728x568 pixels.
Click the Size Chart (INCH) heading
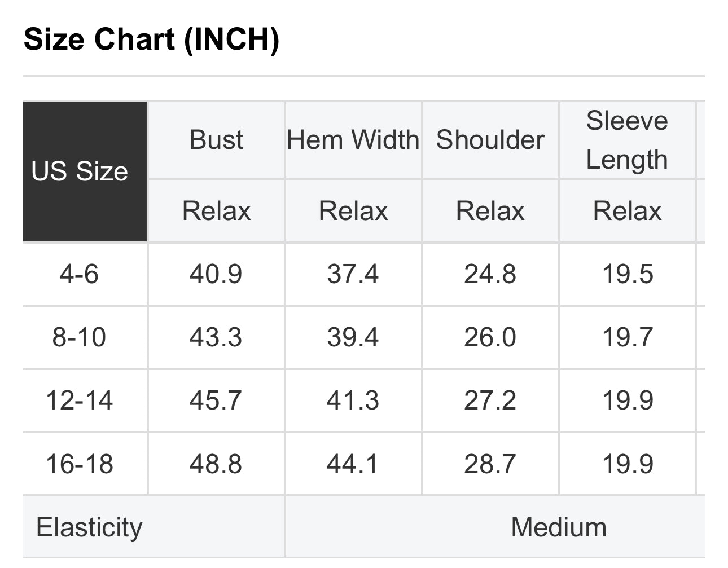tap(151, 39)
